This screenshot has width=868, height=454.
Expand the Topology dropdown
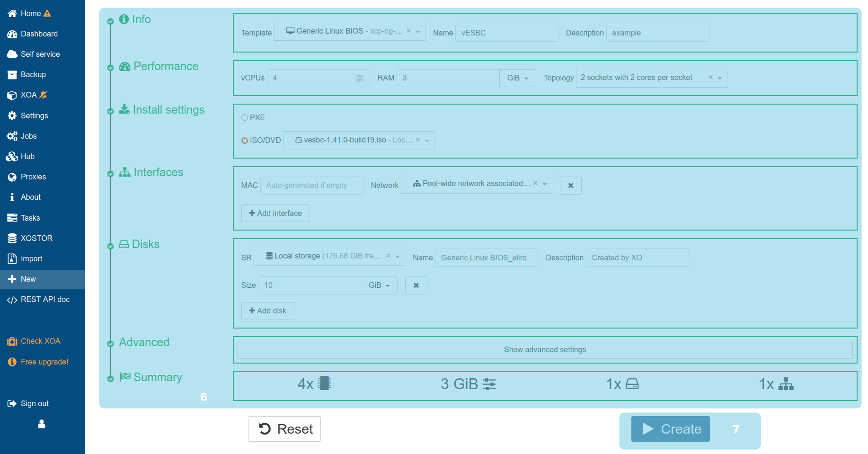720,78
